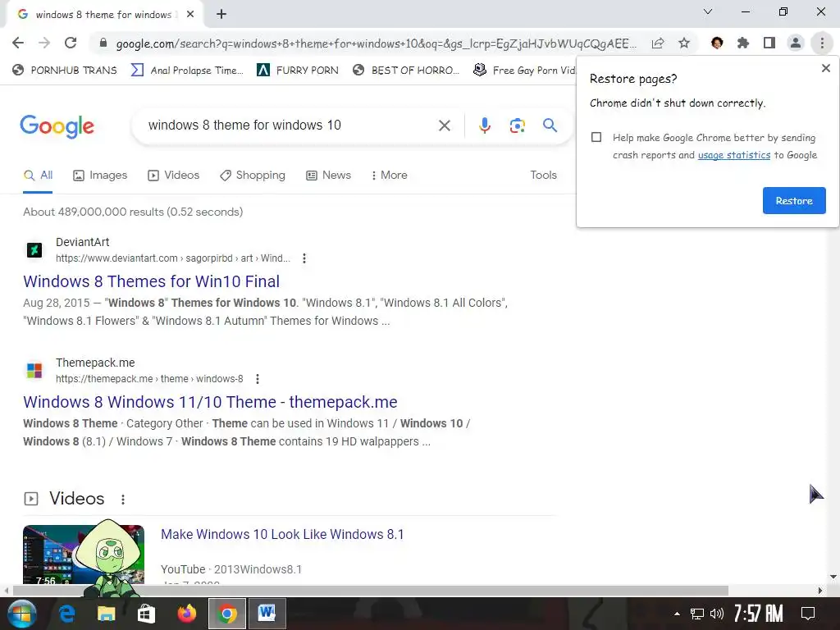
Task: Open Themepack.me result options menu
Action: tap(258, 379)
